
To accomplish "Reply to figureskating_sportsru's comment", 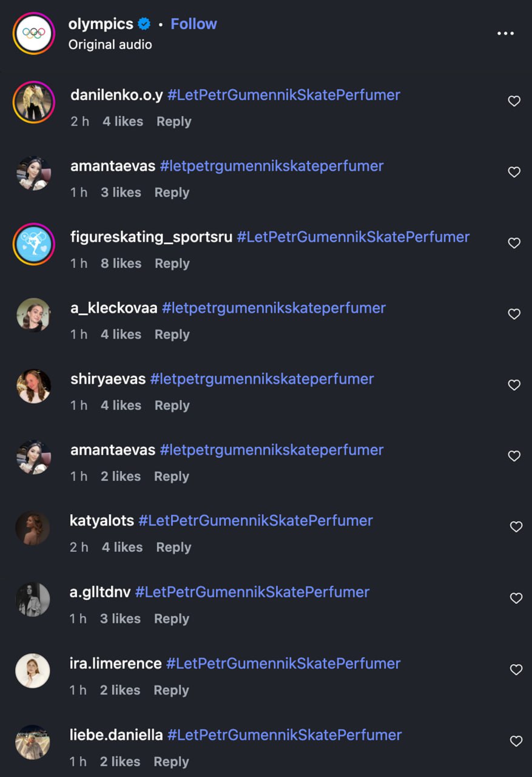I will pos(172,263).
